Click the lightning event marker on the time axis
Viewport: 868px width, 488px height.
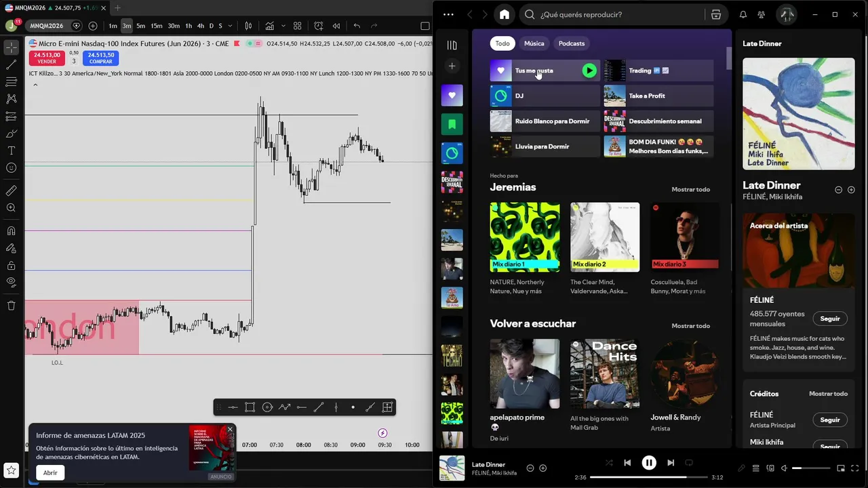382,433
